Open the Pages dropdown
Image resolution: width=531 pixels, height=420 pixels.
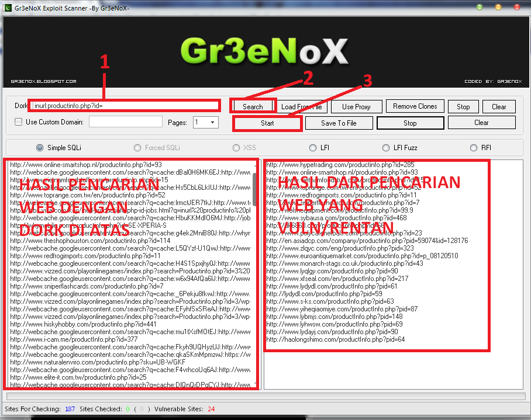pos(212,122)
